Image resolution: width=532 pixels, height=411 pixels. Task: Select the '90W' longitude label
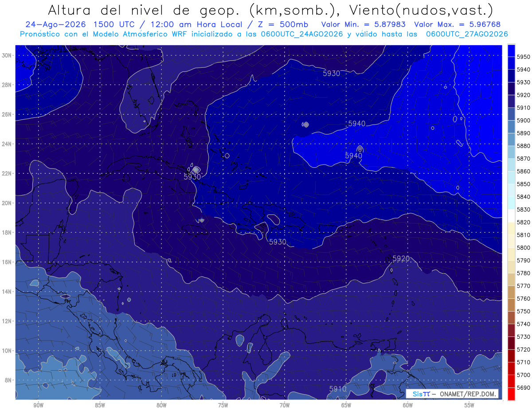[x=39, y=406]
